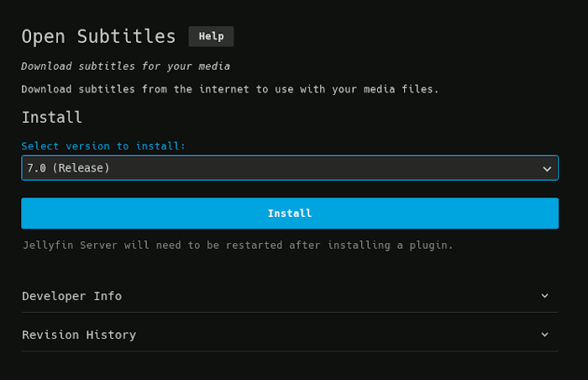This screenshot has width=588, height=380.
Task: Click the Developer Info chevron icon
Action: [x=544, y=296]
